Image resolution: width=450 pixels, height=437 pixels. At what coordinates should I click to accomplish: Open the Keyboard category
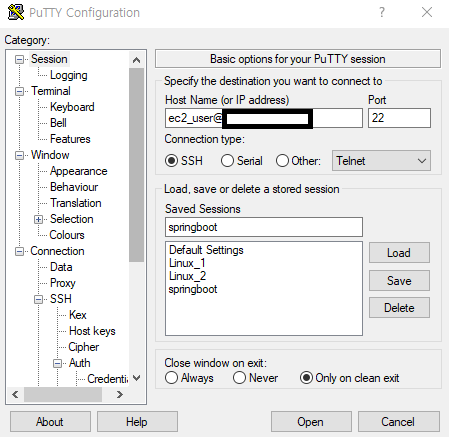[72, 107]
